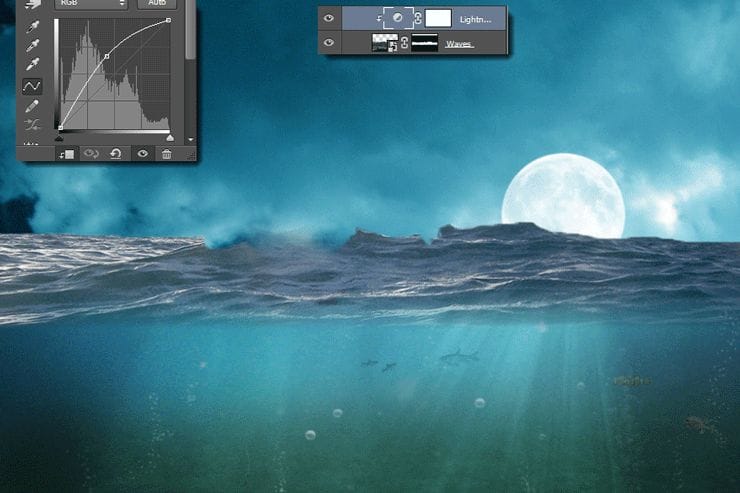This screenshot has height=493, width=740.
Task: Select the Waves smart object thumbnail
Action: [x=385, y=43]
